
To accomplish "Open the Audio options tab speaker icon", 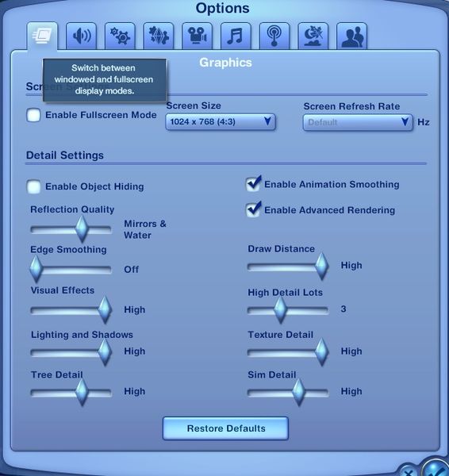I will 82,36.
